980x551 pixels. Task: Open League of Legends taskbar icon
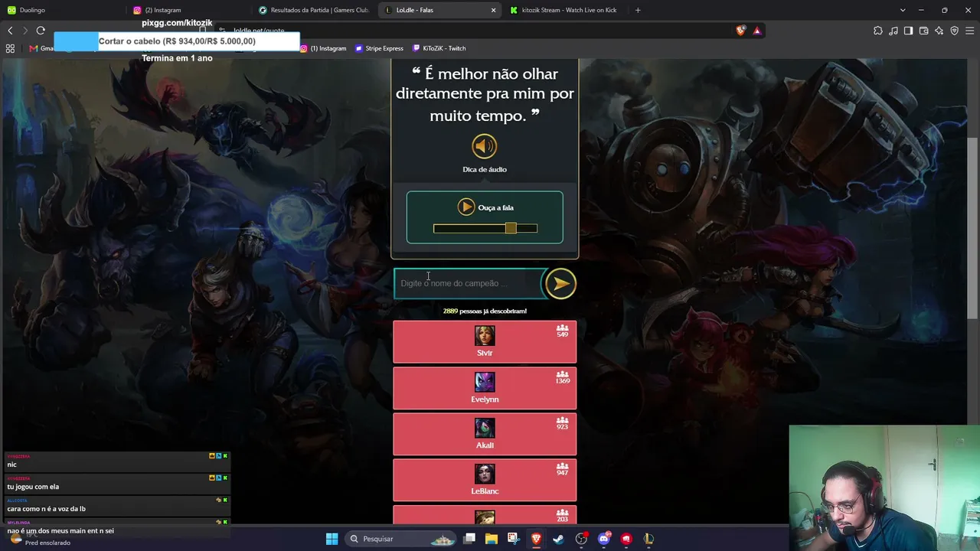point(648,539)
